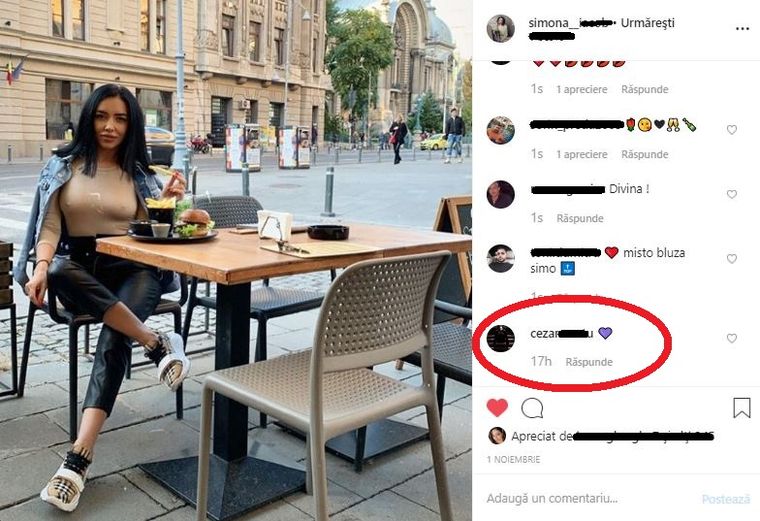The image size is (760, 521).
Task: Open the 'Apreciat de' likers avatar
Action: [497, 436]
